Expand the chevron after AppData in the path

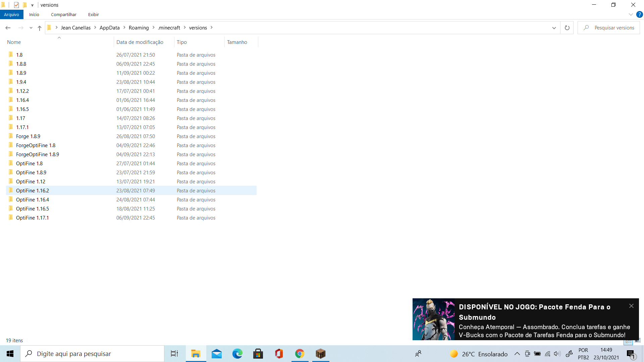tap(124, 27)
